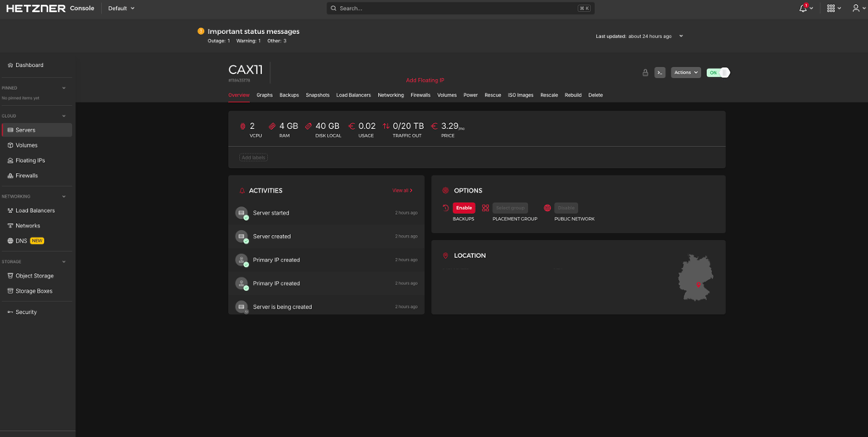Open the Rescale tab
This screenshot has width=868, height=437.
549,95
